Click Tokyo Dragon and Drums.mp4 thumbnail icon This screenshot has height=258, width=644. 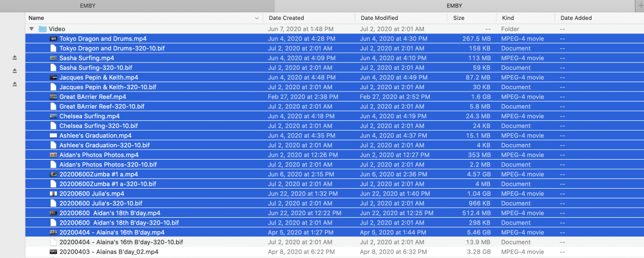[x=53, y=39]
